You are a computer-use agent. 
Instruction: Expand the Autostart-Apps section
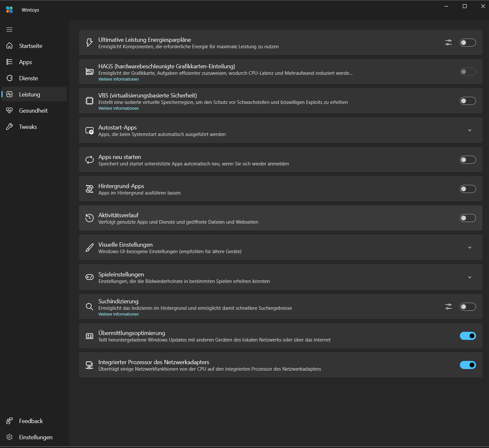tap(470, 130)
